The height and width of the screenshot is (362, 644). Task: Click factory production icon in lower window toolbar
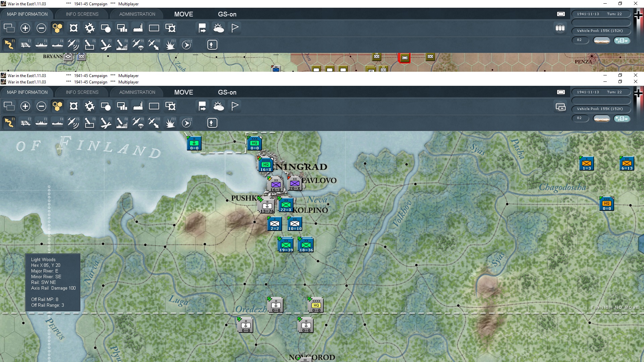coord(138,106)
